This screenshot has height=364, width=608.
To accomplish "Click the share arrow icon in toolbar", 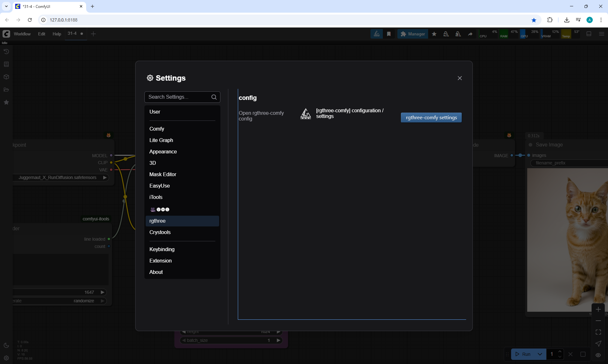I will point(470,34).
